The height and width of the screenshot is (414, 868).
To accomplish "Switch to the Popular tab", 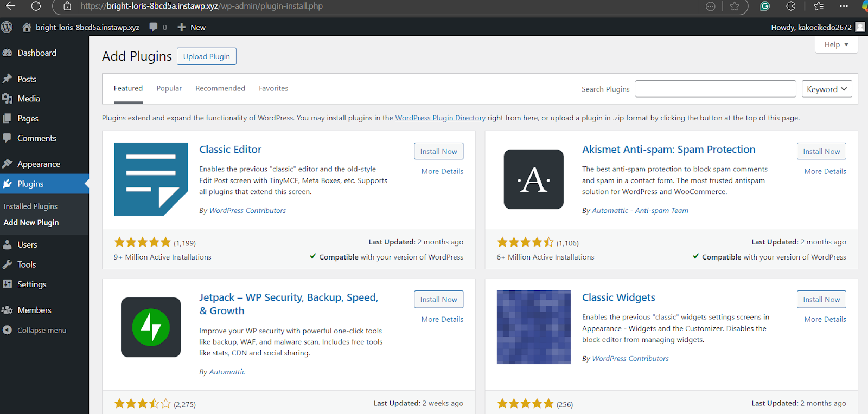I will point(169,88).
